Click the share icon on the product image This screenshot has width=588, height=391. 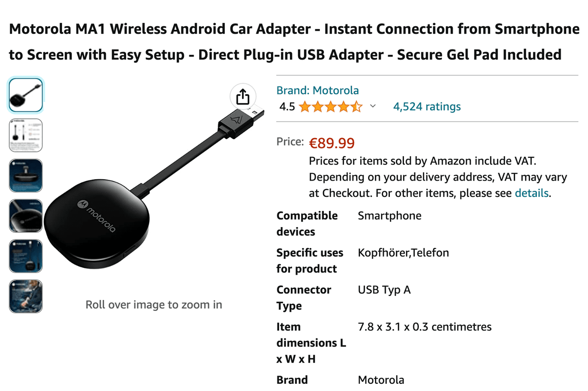[x=243, y=96]
